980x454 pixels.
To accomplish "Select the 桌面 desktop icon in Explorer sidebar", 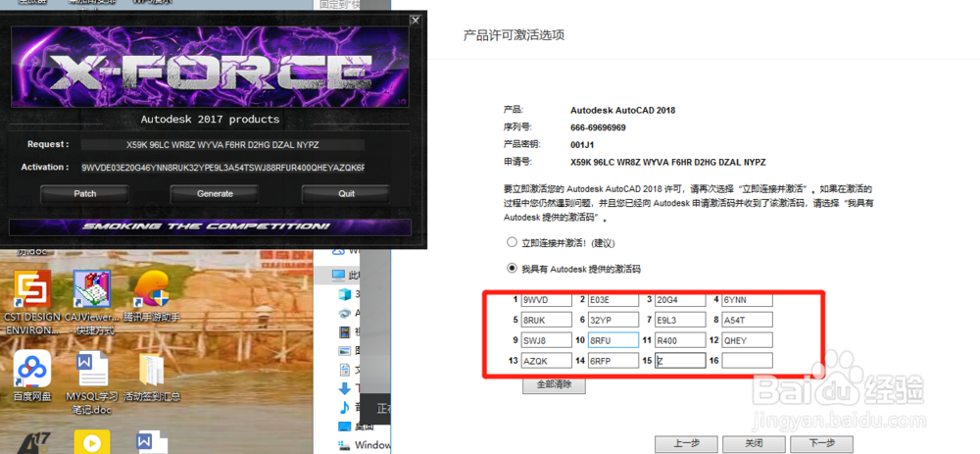I will (x=344, y=427).
